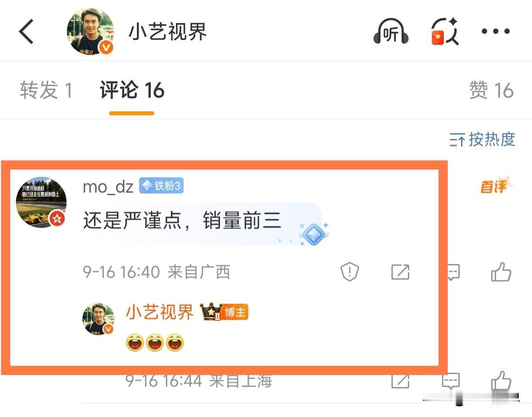
Task: Share mo_dz's comment via forward icon
Action: pos(400,272)
